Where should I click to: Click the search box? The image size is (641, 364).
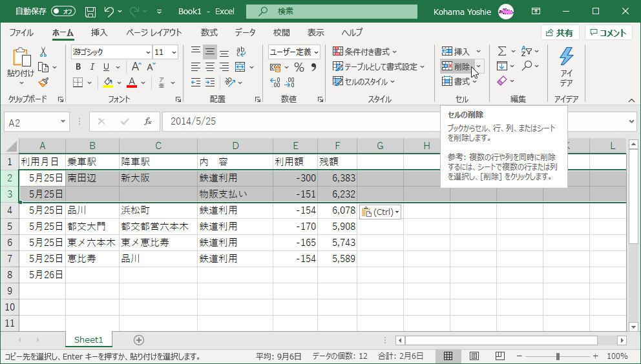pos(331,12)
